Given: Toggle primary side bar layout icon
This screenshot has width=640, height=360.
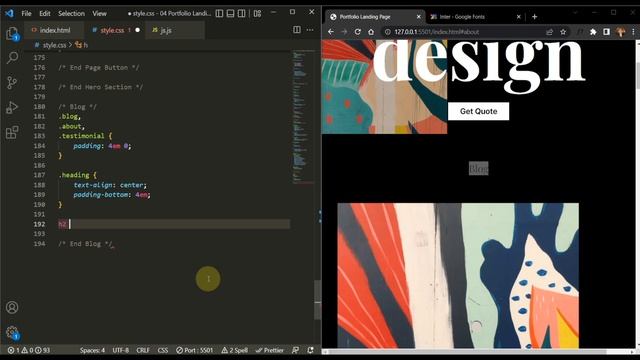Looking at the screenshot, I should click(x=219, y=13).
